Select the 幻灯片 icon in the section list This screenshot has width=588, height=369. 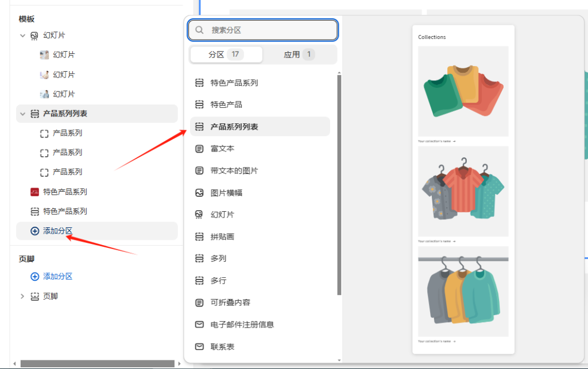pyautogui.click(x=198, y=214)
